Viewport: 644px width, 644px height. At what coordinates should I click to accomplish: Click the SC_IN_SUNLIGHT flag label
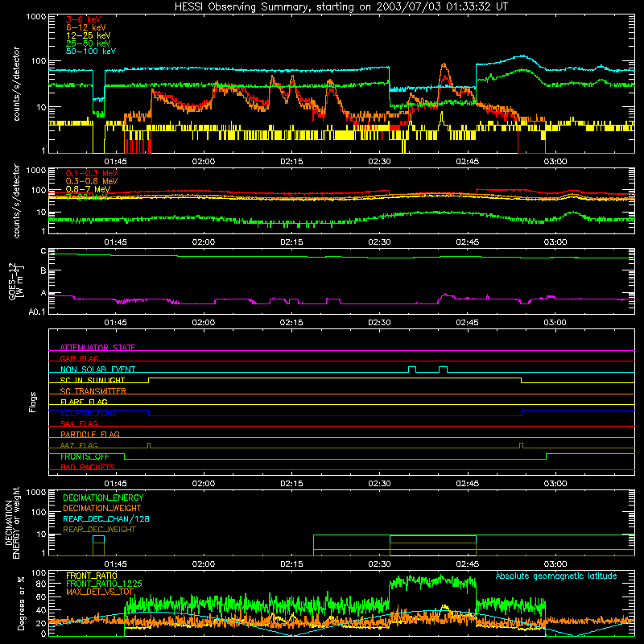(93, 380)
